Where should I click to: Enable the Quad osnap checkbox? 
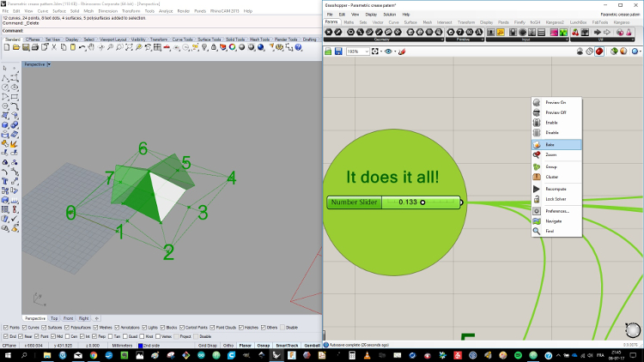(125, 336)
